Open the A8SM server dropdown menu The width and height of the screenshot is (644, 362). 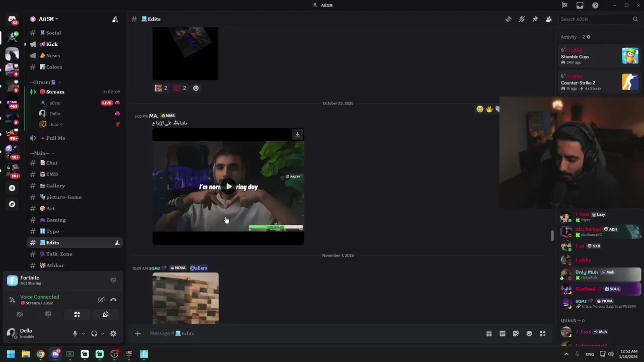(x=49, y=19)
